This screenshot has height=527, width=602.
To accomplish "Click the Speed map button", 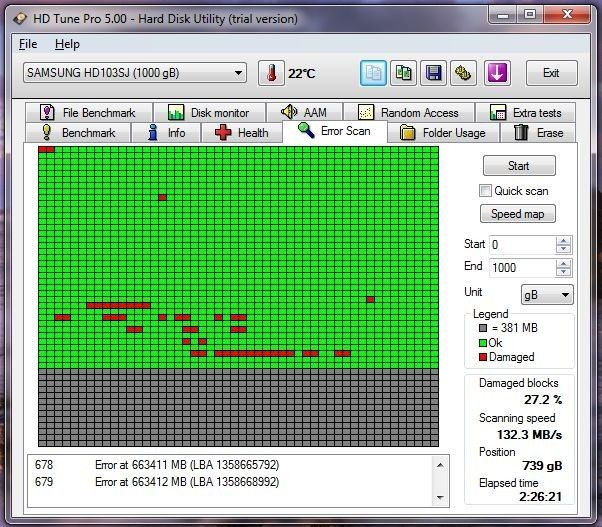I will coord(518,214).
